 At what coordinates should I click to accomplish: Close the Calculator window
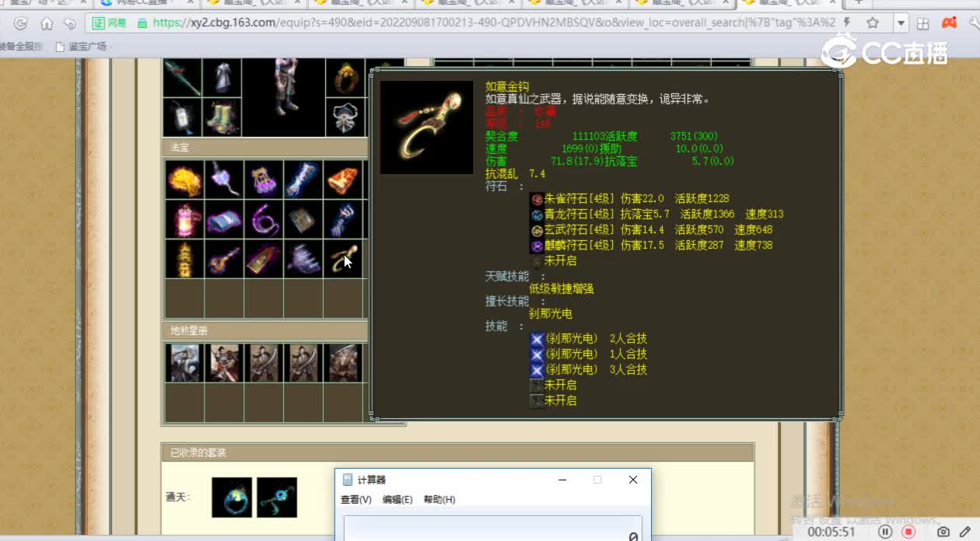click(633, 480)
